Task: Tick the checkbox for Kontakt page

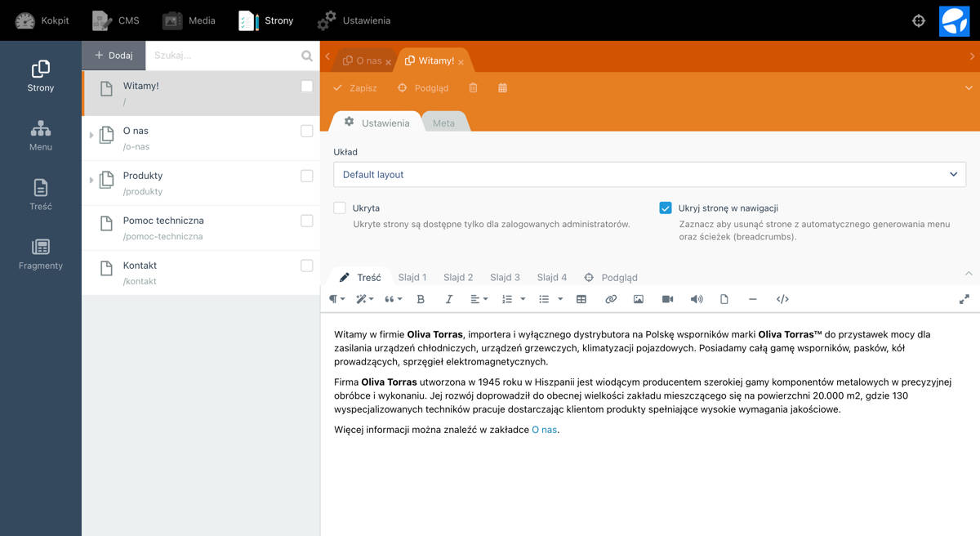Action: [307, 266]
